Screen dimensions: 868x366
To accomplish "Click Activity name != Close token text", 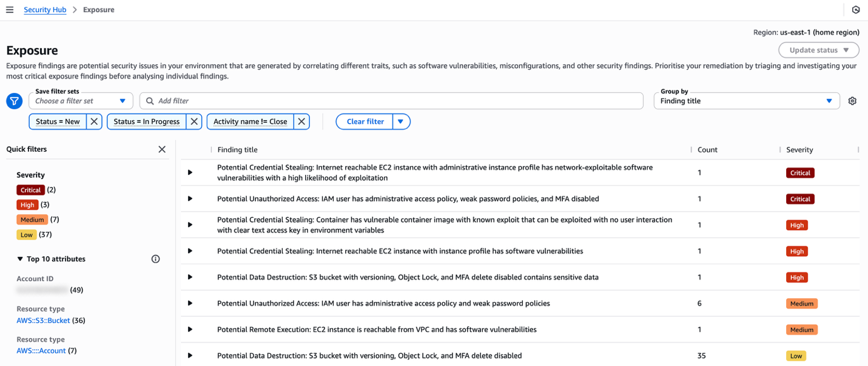I will pos(251,121).
